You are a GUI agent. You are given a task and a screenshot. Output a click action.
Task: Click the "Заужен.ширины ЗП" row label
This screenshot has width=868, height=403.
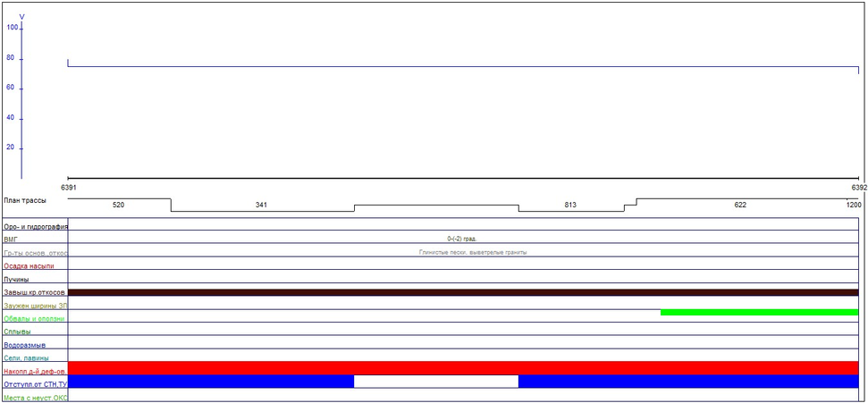(36, 306)
